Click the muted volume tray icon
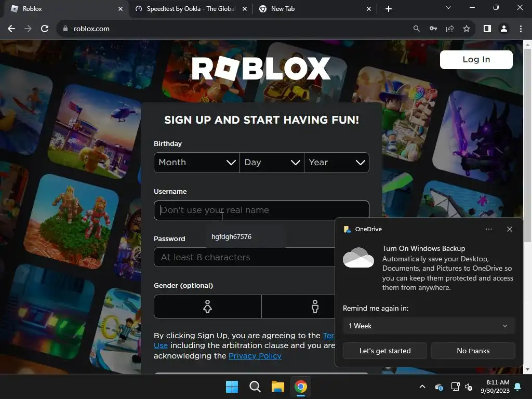Image resolution: width=532 pixels, height=399 pixels. (469, 387)
